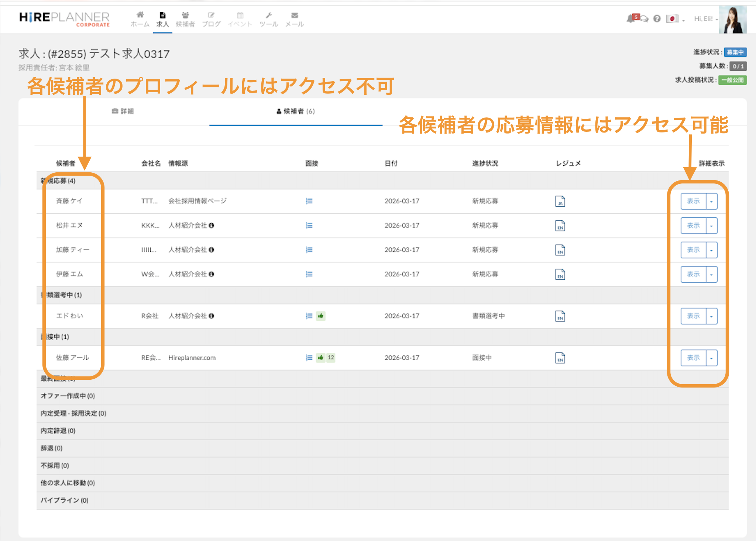Expand the dropdown arrow next to 斉藤 ケイ's 表示
This screenshot has height=541, width=756.
point(711,201)
